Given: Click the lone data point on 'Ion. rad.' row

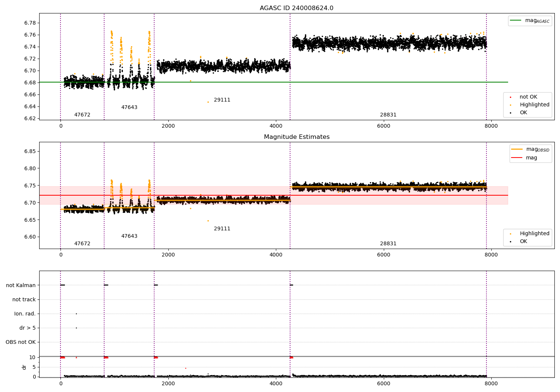Looking at the screenshot, I should 76,314.
